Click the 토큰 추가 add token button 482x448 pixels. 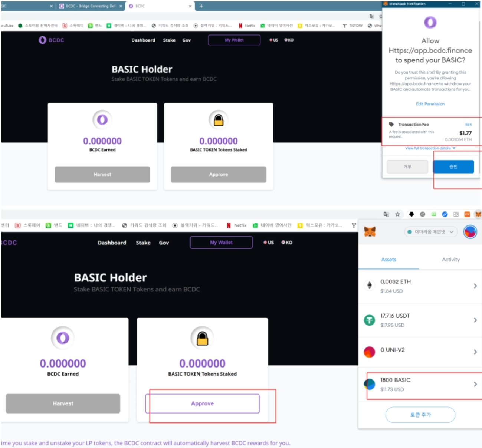click(x=420, y=415)
